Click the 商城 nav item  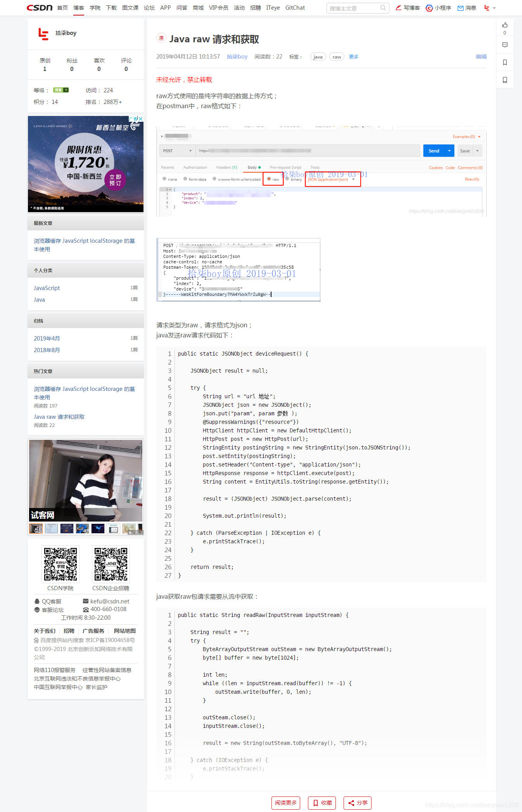pyautogui.click(x=198, y=8)
